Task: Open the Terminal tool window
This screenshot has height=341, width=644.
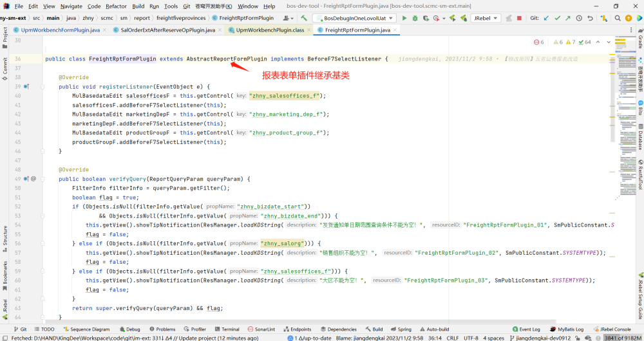Action: click(227, 329)
